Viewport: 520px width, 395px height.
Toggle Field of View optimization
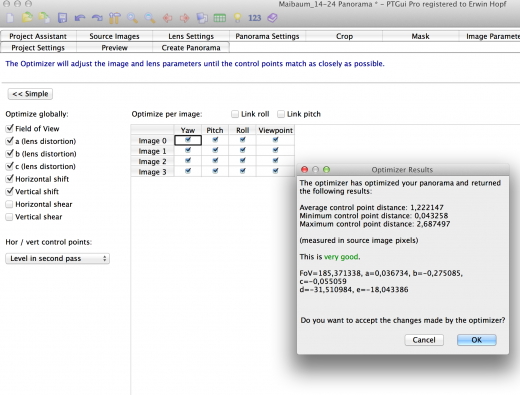point(10,128)
